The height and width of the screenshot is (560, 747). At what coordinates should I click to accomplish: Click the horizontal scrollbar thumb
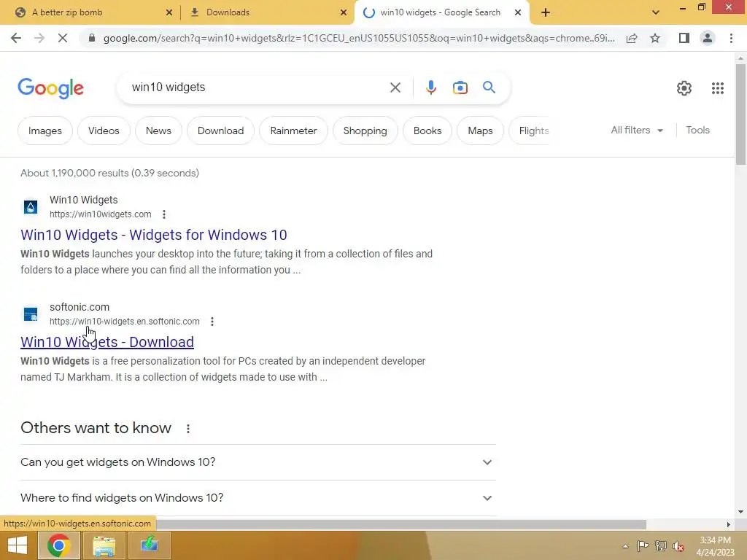tap(401, 524)
